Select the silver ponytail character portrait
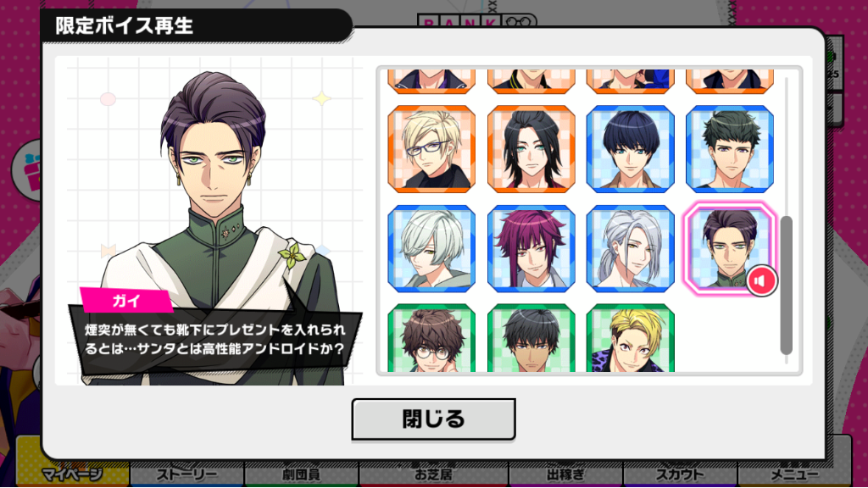 [631, 248]
